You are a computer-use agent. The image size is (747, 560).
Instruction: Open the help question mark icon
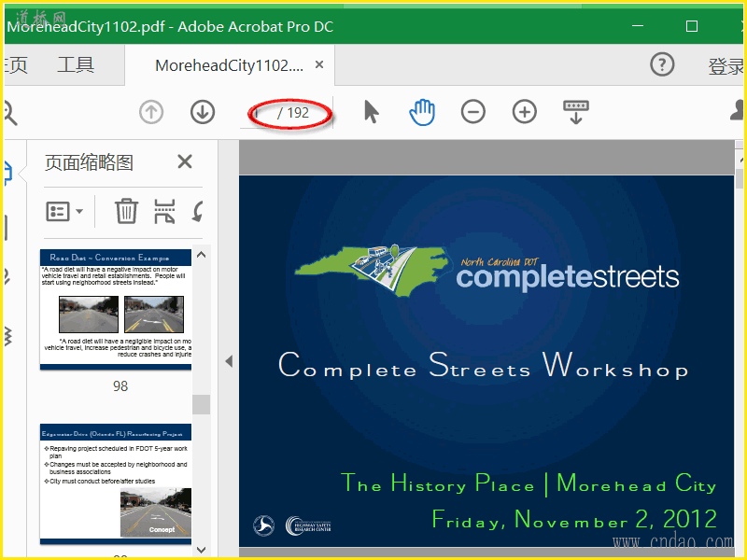click(662, 64)
